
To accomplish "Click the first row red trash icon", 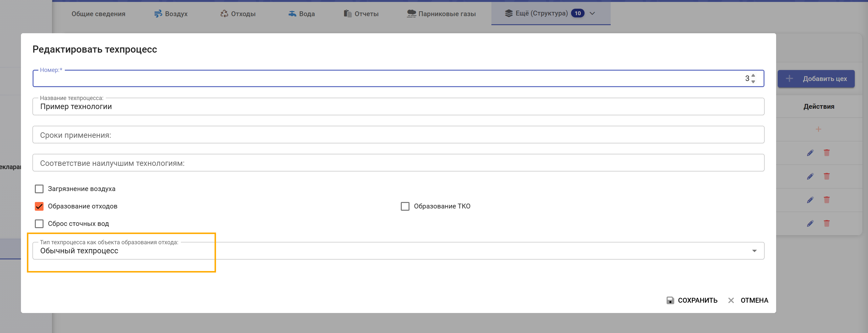I will click(x=826, y=153).
